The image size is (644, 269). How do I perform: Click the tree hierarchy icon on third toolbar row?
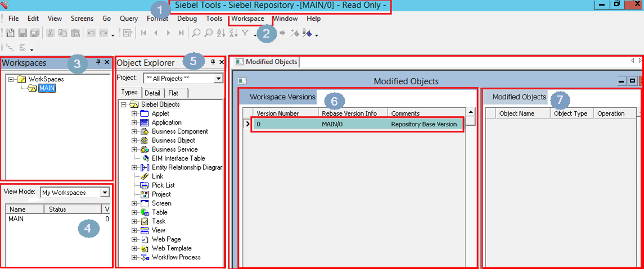click(x=11, y=47)
